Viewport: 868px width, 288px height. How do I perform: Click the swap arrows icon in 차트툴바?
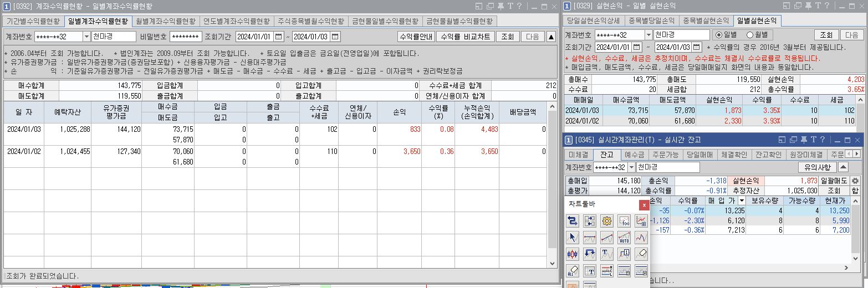click(573, 222)
